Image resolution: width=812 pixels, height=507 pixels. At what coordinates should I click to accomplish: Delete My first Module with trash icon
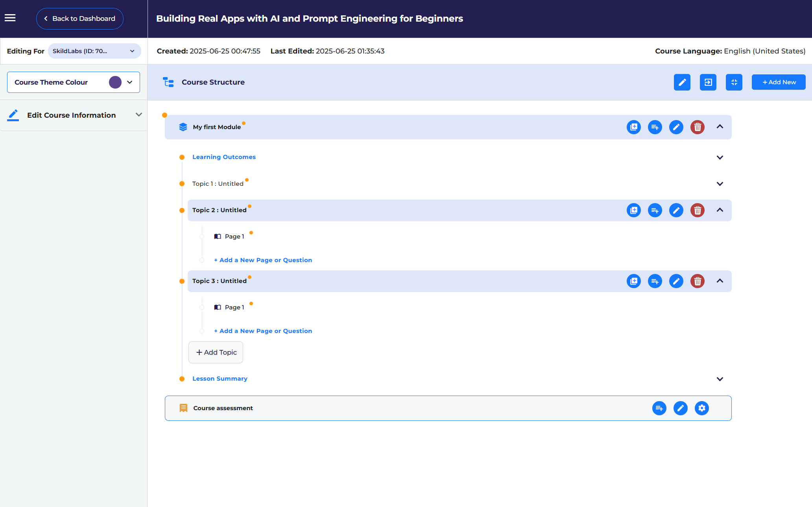[697, 127]
